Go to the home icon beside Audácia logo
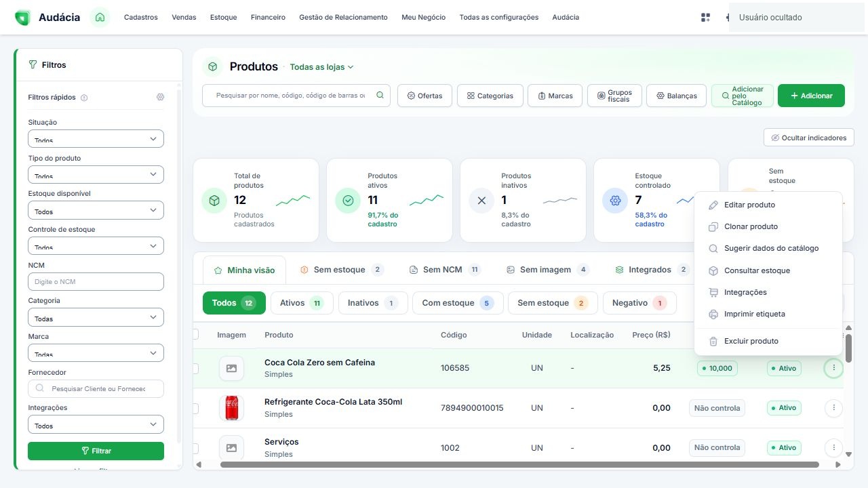This screenshot has height=488, width=868. [100, 17]
